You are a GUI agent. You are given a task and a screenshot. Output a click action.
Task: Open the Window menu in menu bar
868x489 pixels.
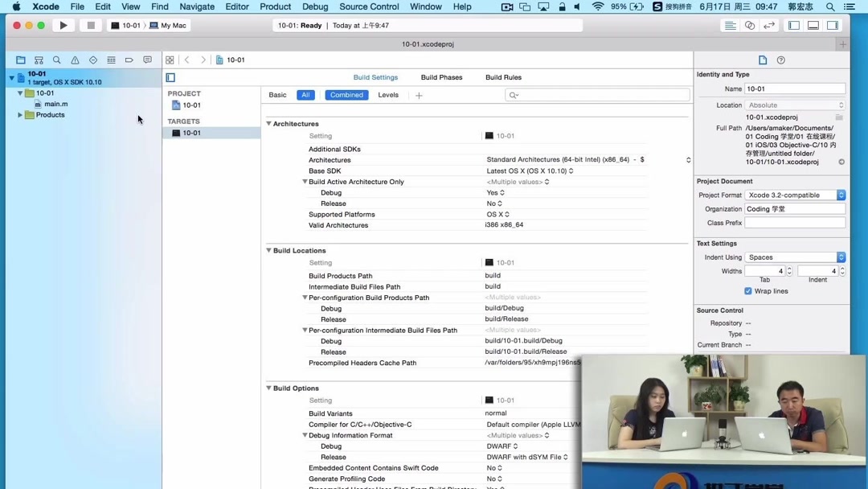[425, 6]
